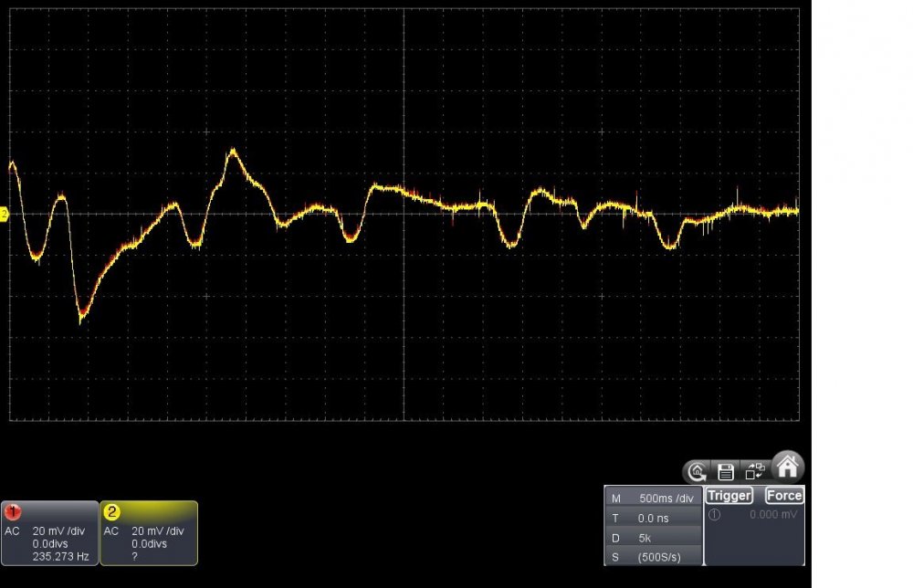Click the circular-arrow home reset icon
This screenshot has width=913, height=588.
click(x=697, y=472)
